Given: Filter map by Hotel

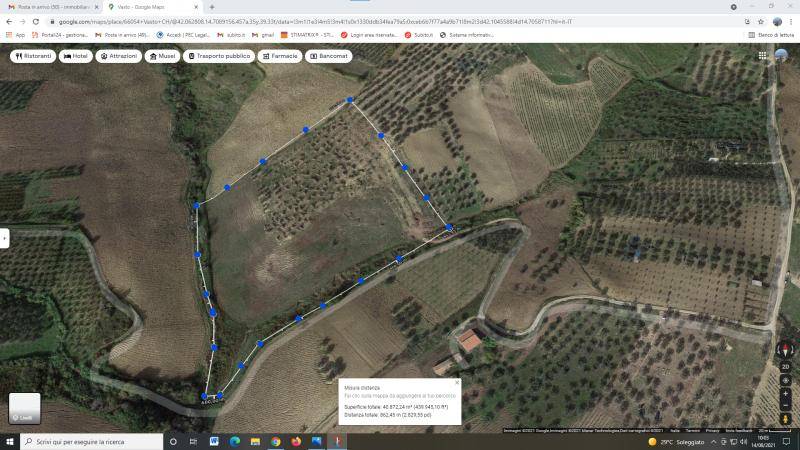Looking at the screenshot, I should click(x=76, y=56).
